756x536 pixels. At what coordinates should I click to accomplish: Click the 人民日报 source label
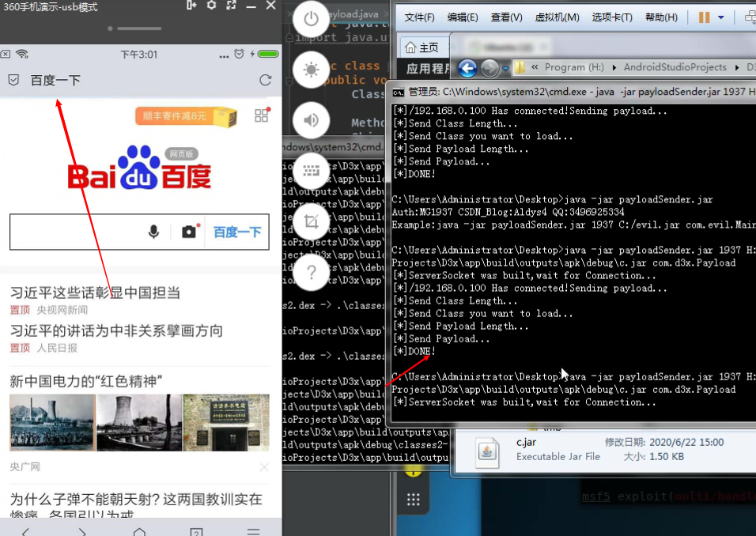(x=57, y=348)
